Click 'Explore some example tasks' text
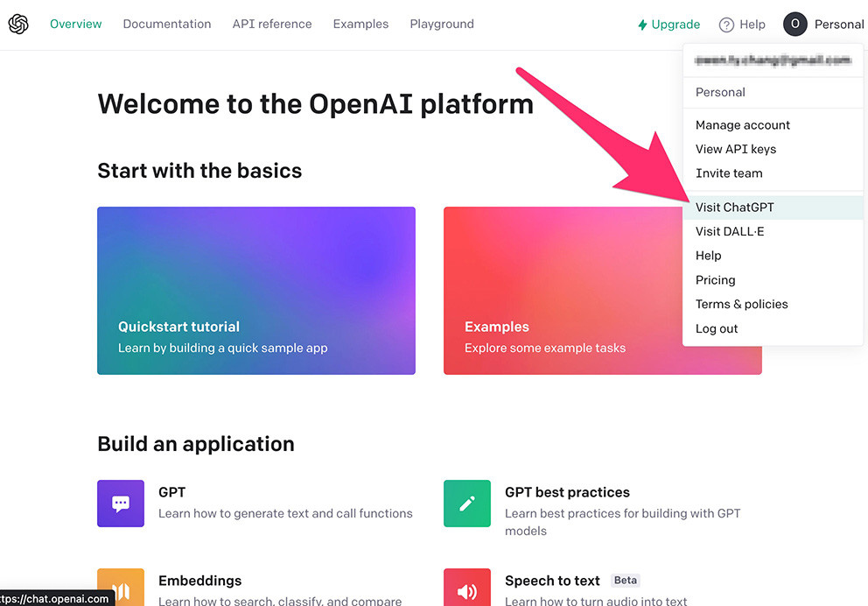The height and width of the screenshot is (606, 868). [545, 348]
